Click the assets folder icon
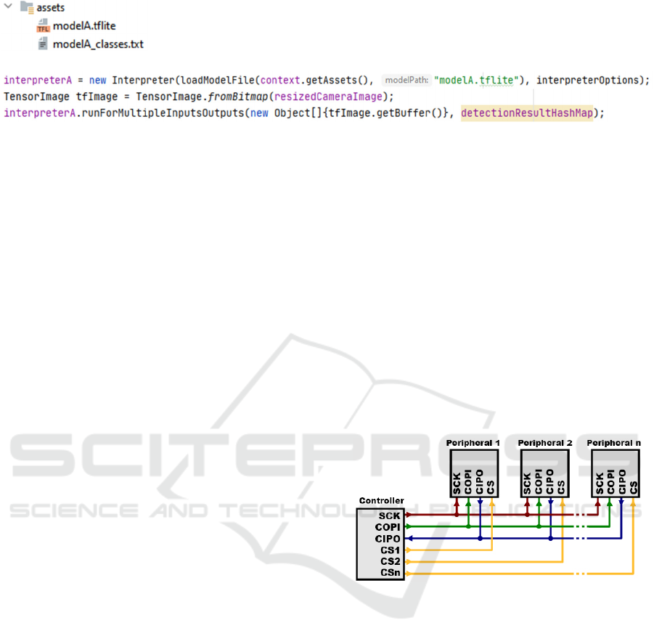 click(x=26, y=9)
